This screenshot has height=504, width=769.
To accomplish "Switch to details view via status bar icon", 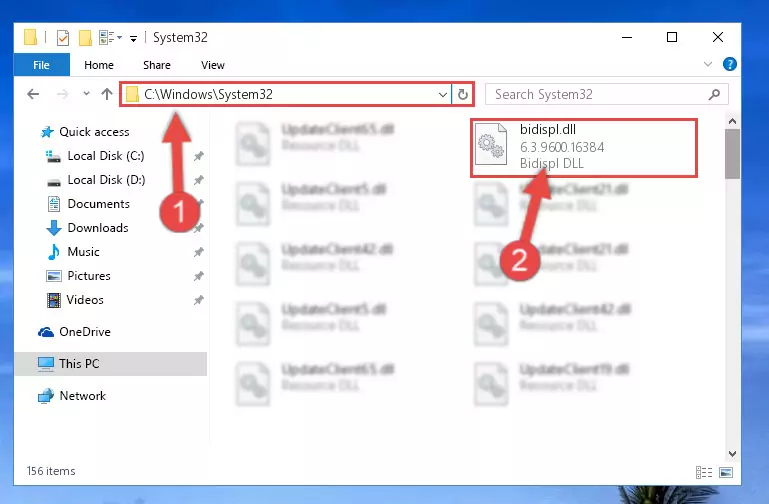I will point(704,472).
